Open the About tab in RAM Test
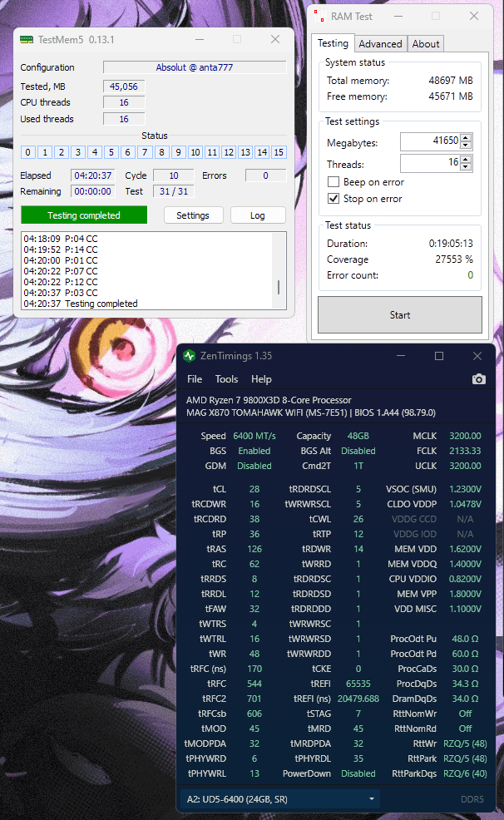This screenshot has width=504, height=820. [x=426, y=44]
